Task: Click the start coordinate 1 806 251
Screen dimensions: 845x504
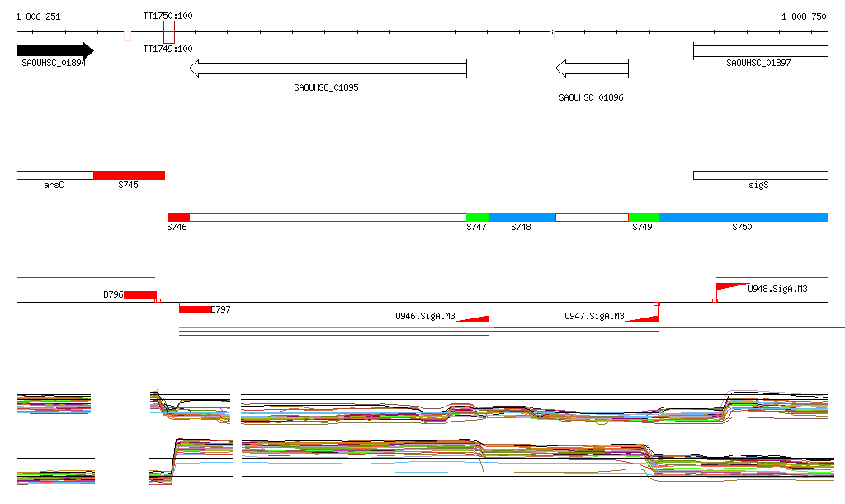Action: click(38, 16)
